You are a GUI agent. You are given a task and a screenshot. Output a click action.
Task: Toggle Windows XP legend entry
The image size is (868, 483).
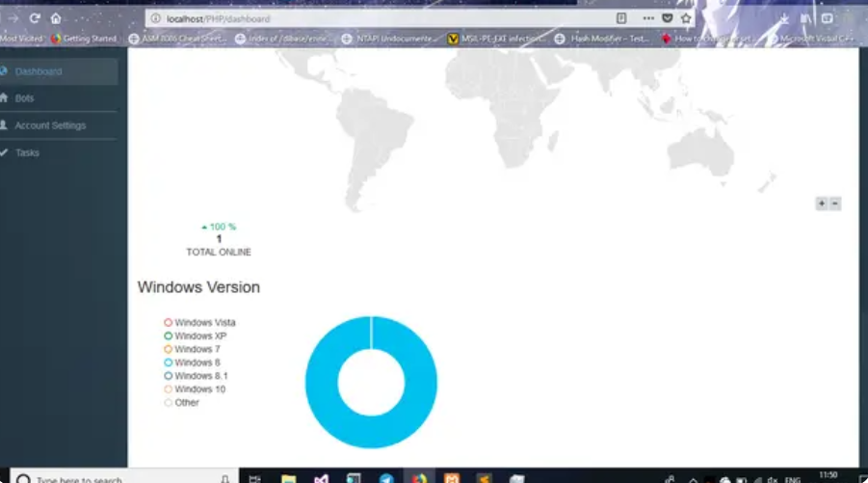(x=195, y=335)
